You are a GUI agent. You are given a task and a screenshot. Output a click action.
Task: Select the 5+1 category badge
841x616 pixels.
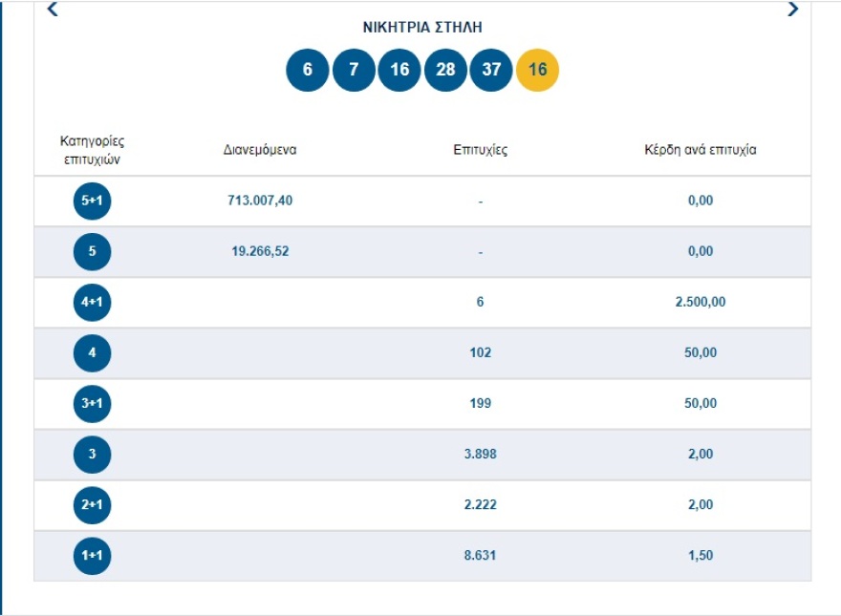[93, 201]
